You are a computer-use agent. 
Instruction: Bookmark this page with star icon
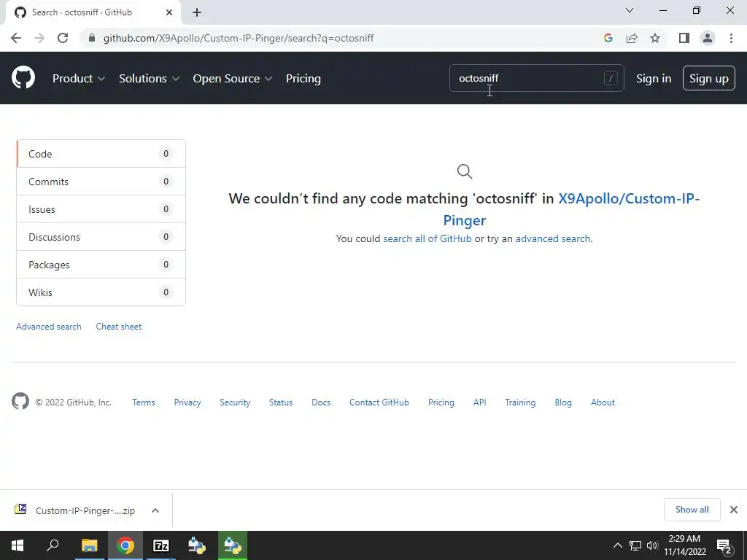tap(655, 38)
